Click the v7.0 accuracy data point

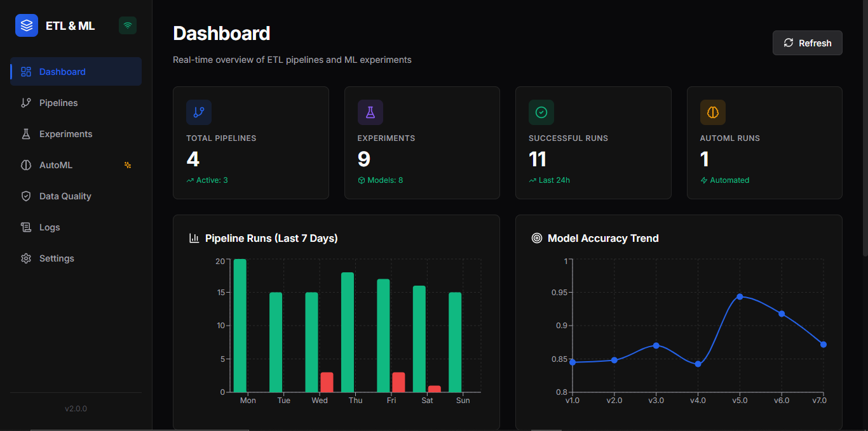824,344
